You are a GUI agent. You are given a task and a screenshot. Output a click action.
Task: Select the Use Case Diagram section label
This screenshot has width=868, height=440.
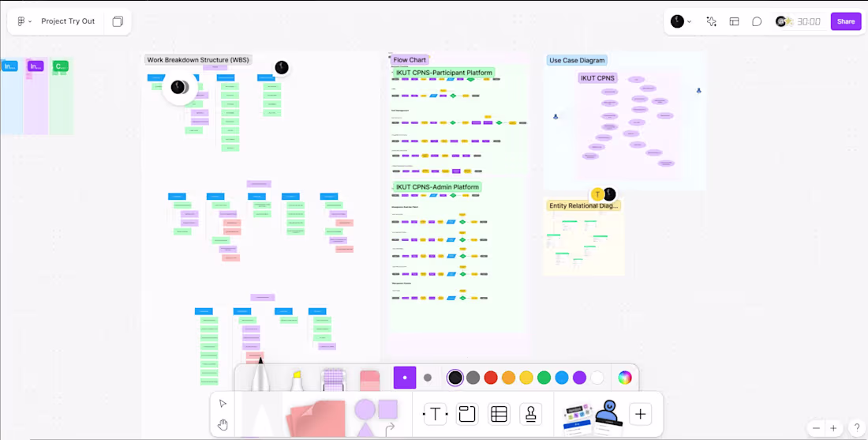pyautogui.click(x=577, y=60)
